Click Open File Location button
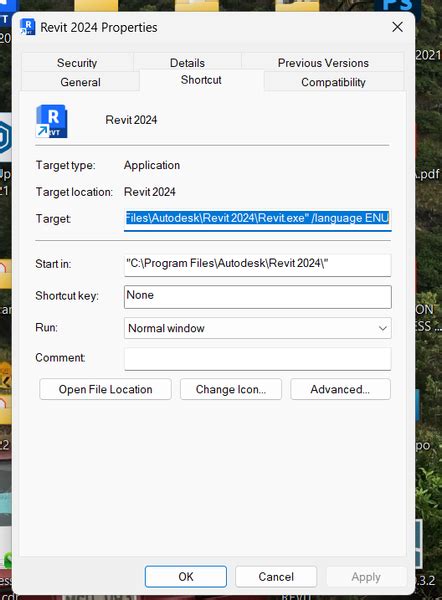 105,389
